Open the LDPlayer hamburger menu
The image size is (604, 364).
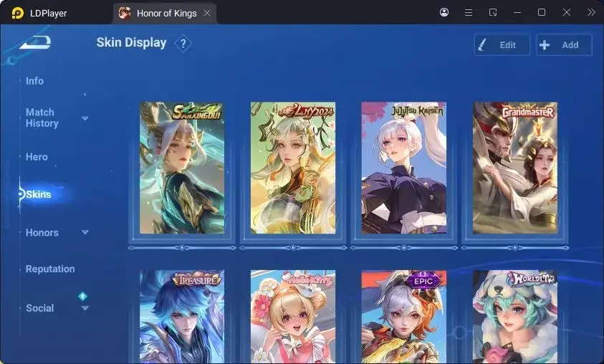(469, 13)
